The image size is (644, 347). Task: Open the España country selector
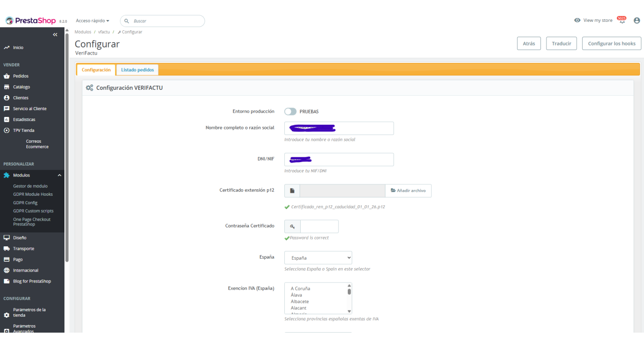coord(318,258)
